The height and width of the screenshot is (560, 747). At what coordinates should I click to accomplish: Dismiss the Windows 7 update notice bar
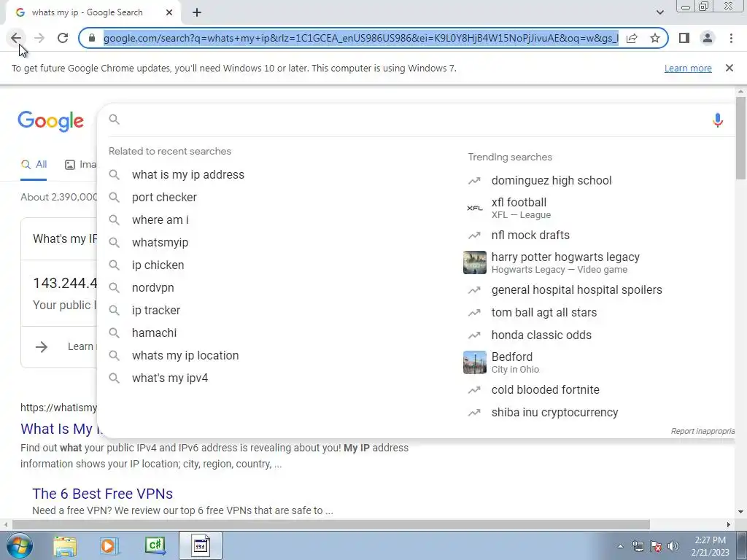(x=729, y=68)
